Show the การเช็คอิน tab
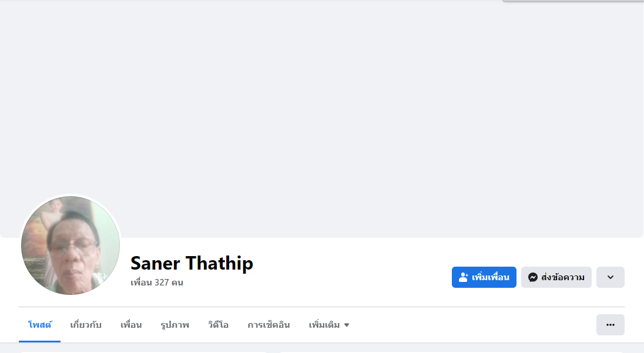Viewport: 644px width, 353px height. coord(269,325)
